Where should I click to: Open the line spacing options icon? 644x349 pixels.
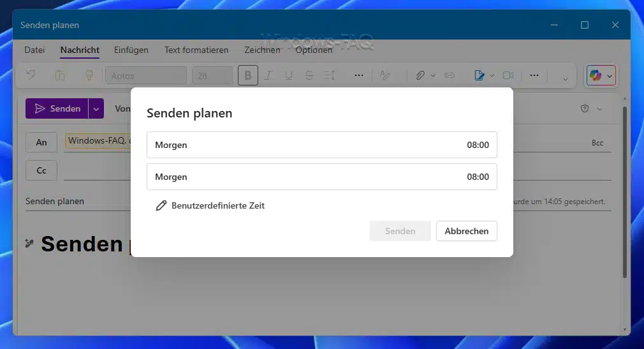pos(330,75)
